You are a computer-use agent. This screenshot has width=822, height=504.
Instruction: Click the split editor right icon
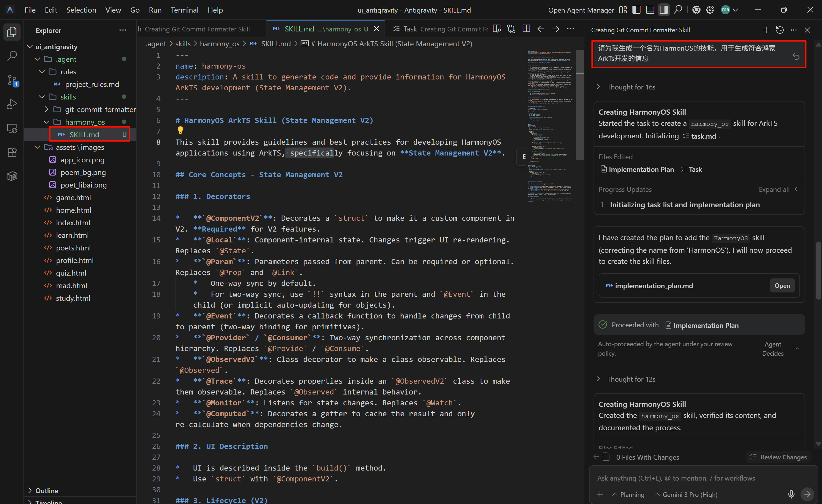click(526, 29)
